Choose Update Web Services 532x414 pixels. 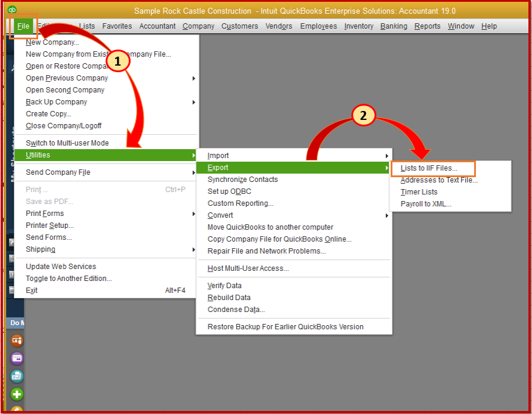click(x=61, y=267)
